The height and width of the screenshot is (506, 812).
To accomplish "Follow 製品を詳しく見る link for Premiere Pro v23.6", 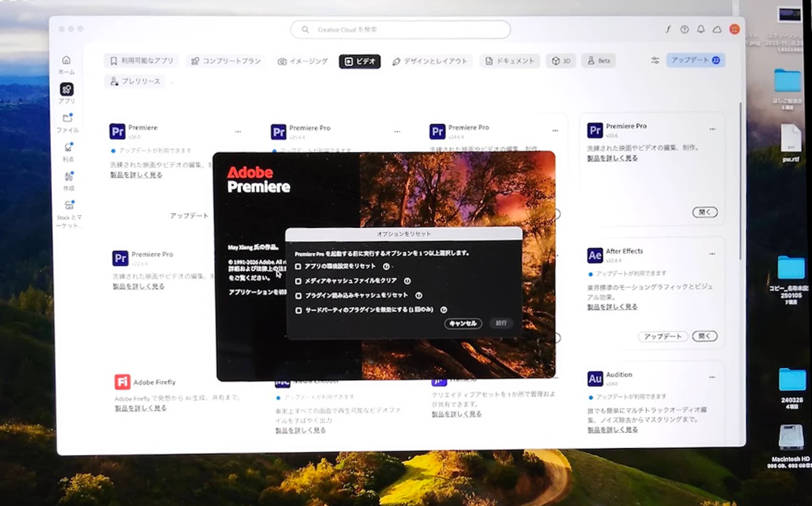I will point(612,158).
